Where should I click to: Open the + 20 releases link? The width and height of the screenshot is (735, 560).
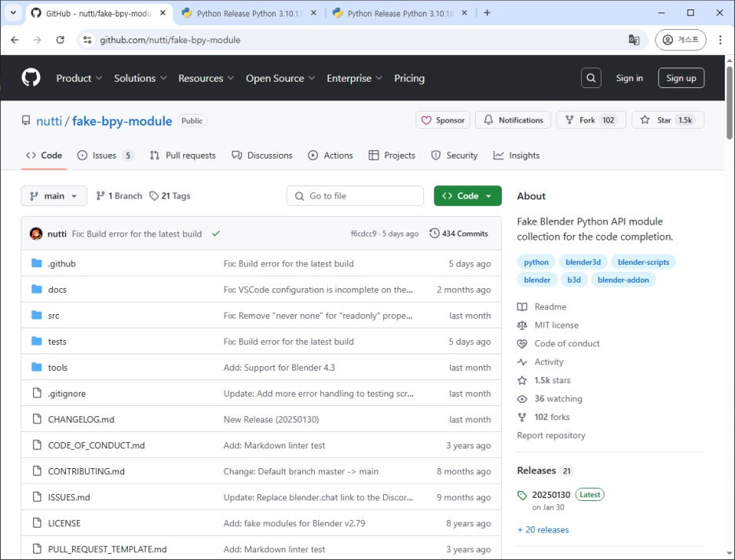click(543, 529)
